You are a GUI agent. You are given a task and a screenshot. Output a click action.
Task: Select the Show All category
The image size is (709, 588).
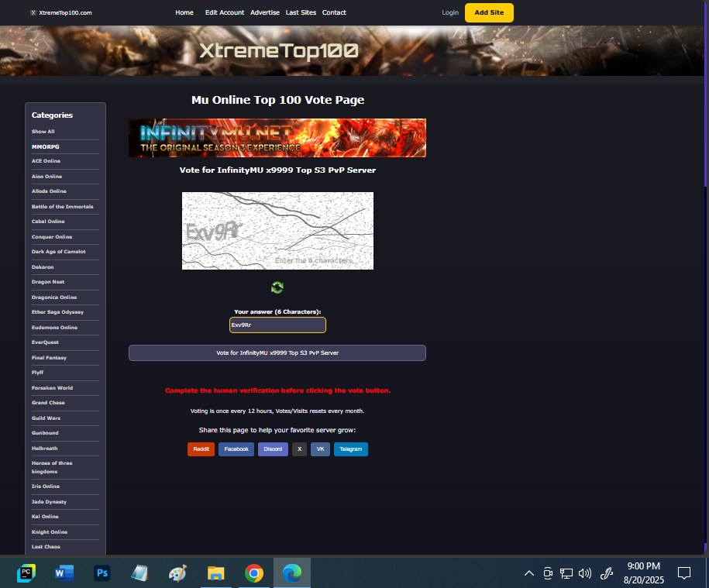[x=43, y=132]
